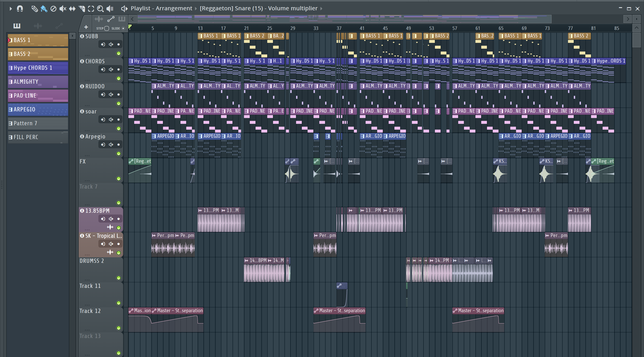Open the Reggaeton Snare Volume multiplier menu

point(258,8)
